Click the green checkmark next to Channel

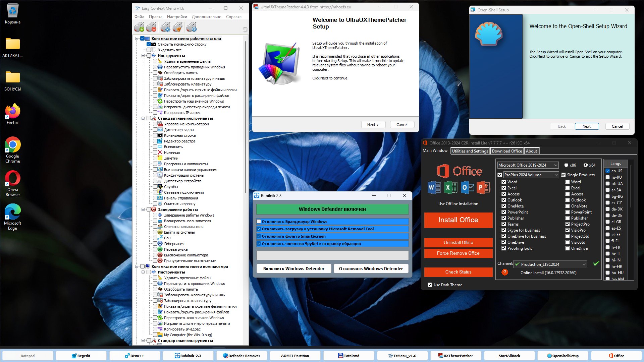click(x=596, y=264)
